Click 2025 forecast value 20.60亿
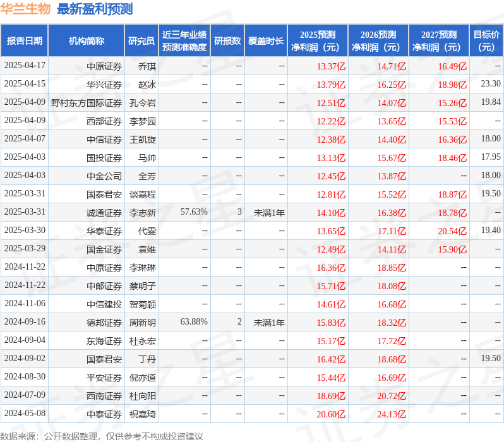Viewport: 504px width, 442px height. click(331, 414)
